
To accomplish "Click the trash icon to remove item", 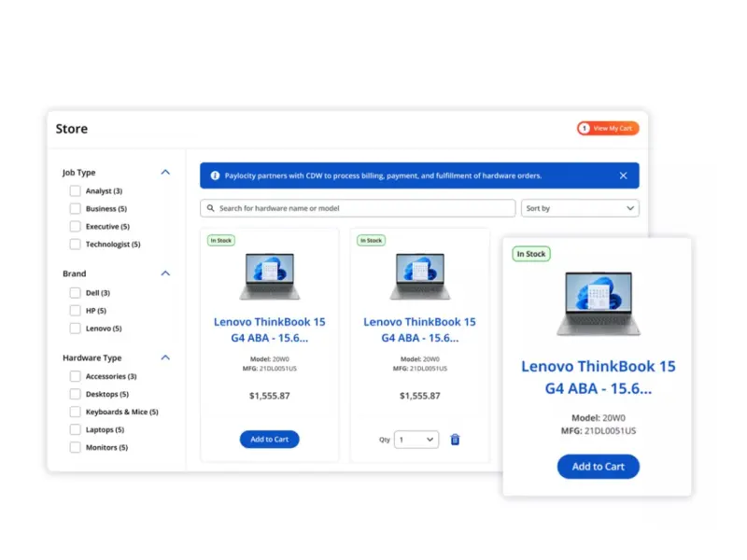I will point(455,440).
